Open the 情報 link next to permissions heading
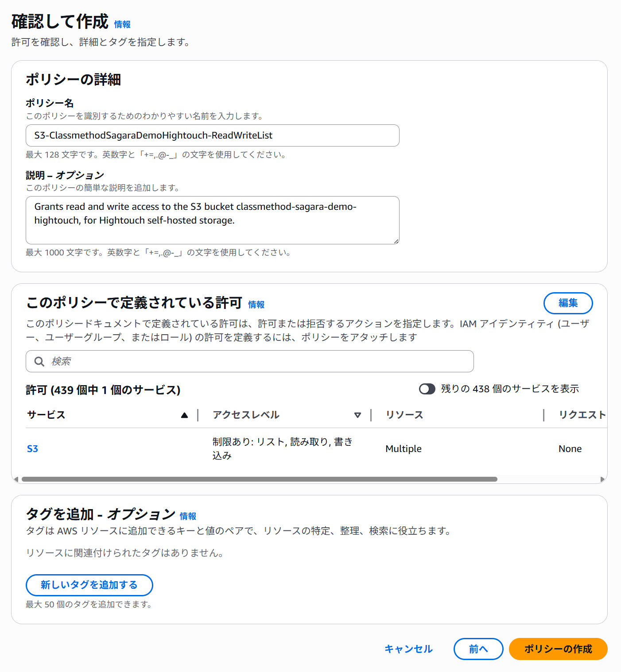Screen dimensions: 621x672 click(x=256, y=305)
